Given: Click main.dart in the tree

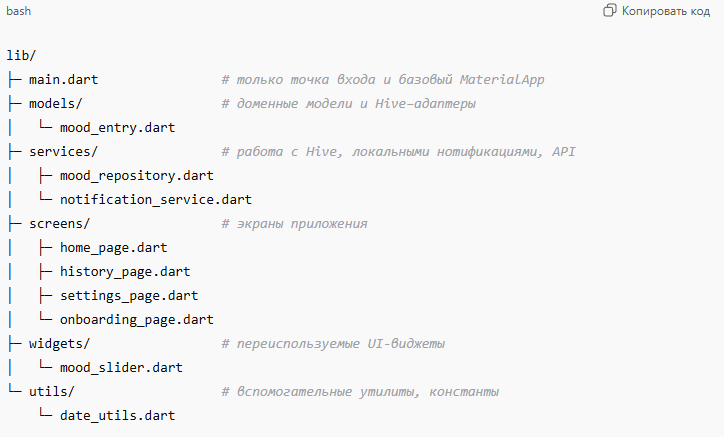Looking at the screenshot, I should point(64,79).
